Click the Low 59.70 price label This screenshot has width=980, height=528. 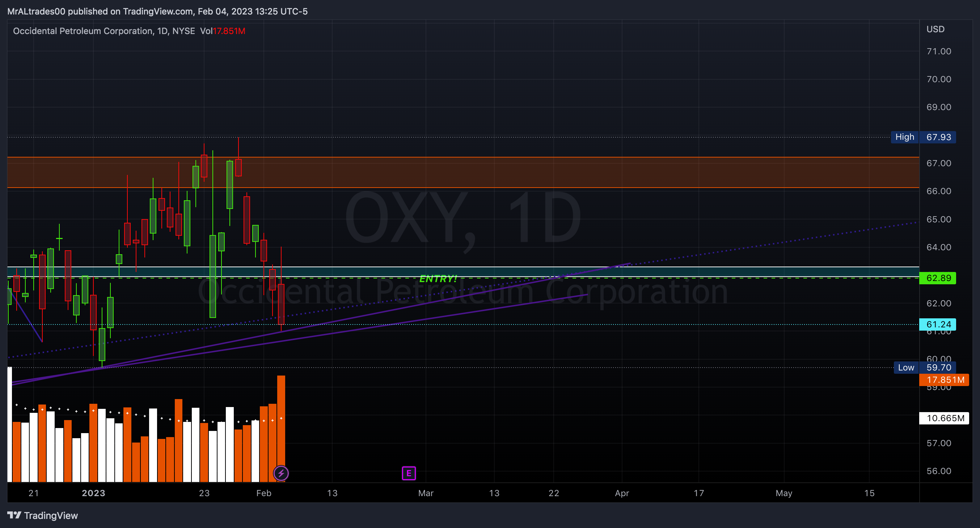pyautogui.click(x=925, y=367)
